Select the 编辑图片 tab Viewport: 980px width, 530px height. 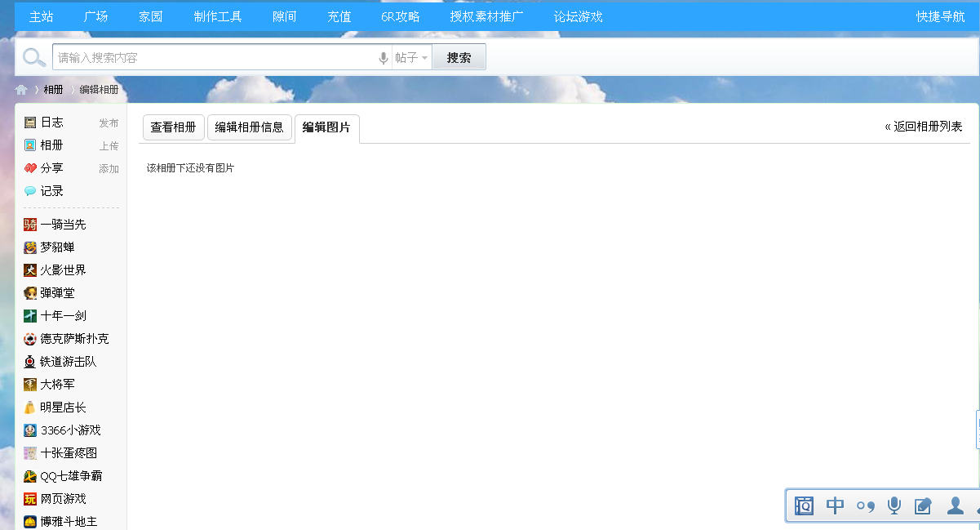point(326,128)
